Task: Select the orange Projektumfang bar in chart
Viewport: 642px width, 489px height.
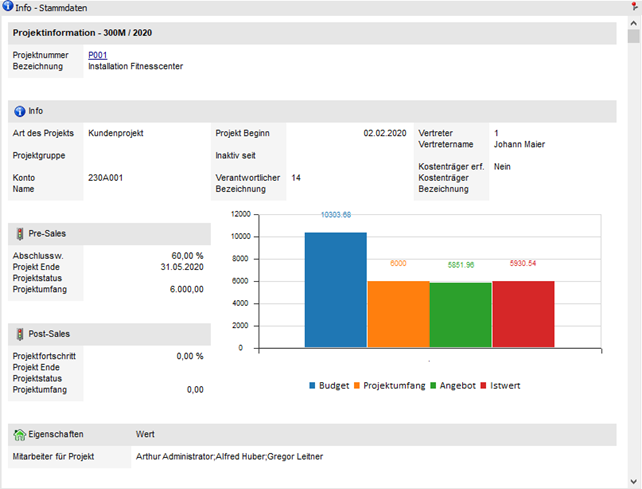Action: click(x=398, y=314)
